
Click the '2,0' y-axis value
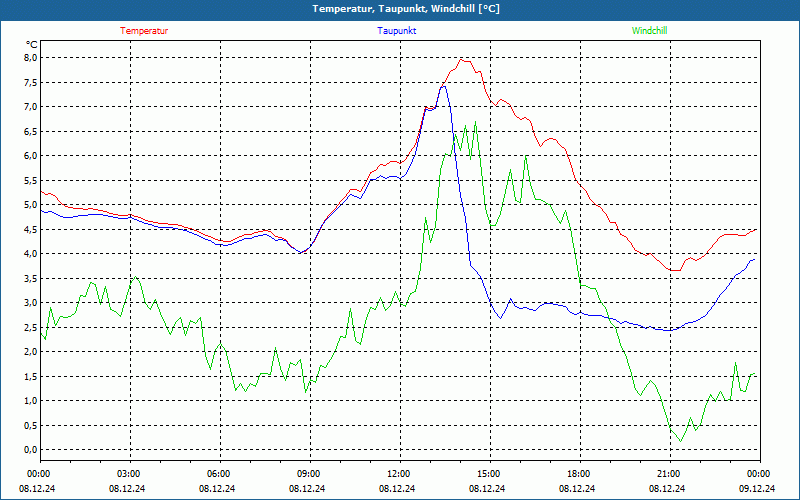[x=32, y=352]
